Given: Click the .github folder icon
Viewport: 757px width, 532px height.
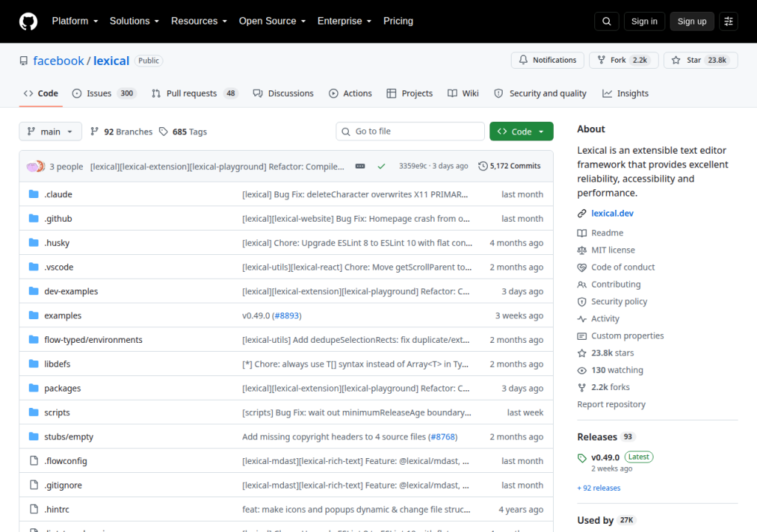Looking at the screenshot, I should click(x=33, y=218).
